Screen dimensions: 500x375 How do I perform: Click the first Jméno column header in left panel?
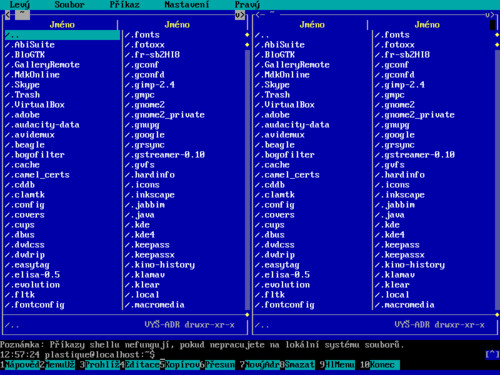pos(62,25)
